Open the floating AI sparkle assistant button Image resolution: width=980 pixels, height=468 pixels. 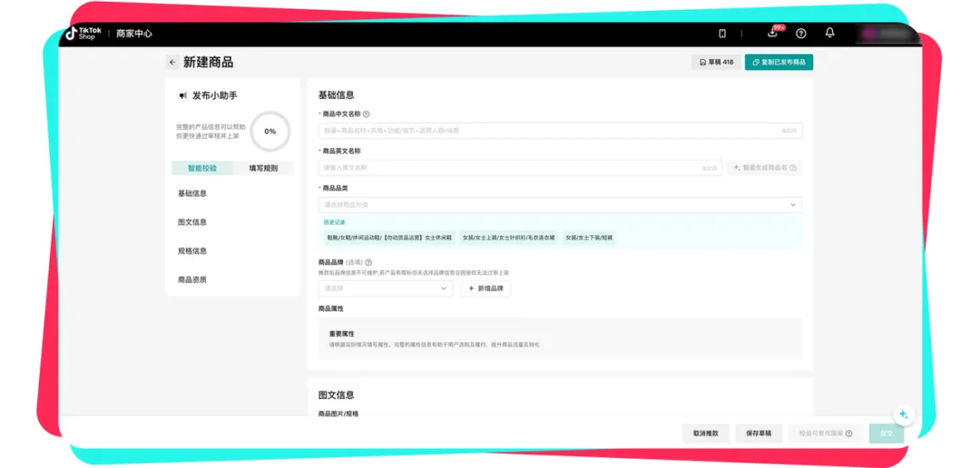(x=903, y=414)
